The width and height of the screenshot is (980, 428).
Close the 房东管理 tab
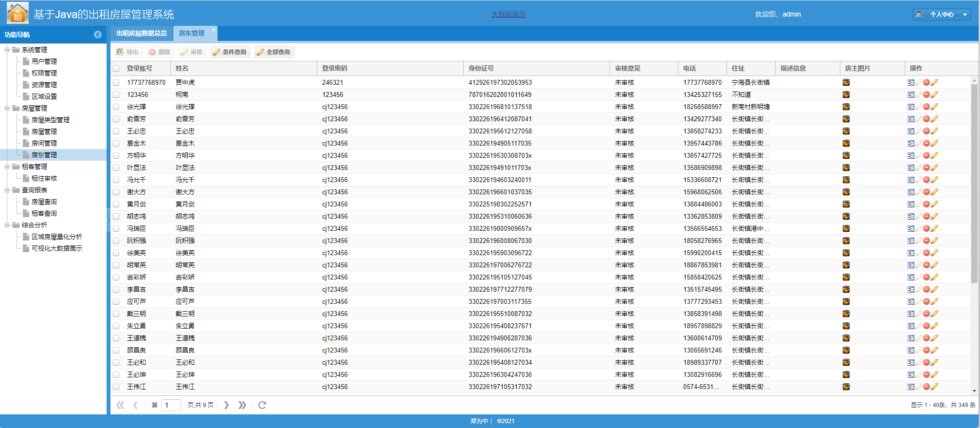(x=214, y=30)
